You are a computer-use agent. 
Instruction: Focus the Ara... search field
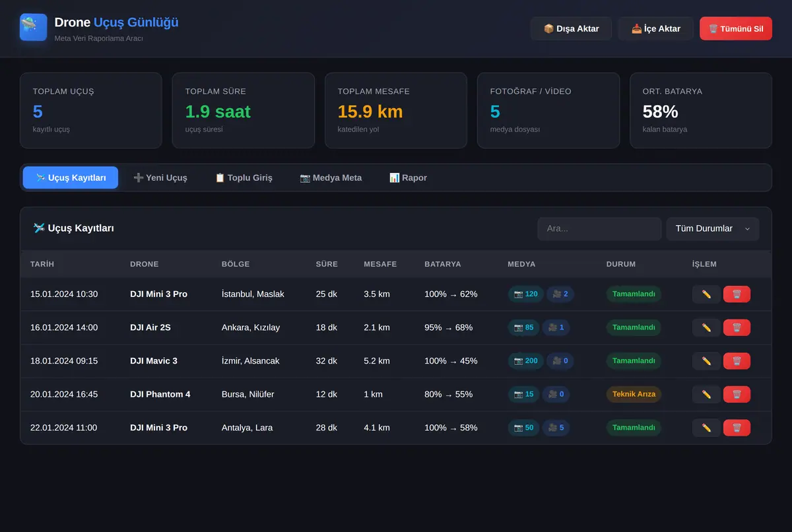599,229
